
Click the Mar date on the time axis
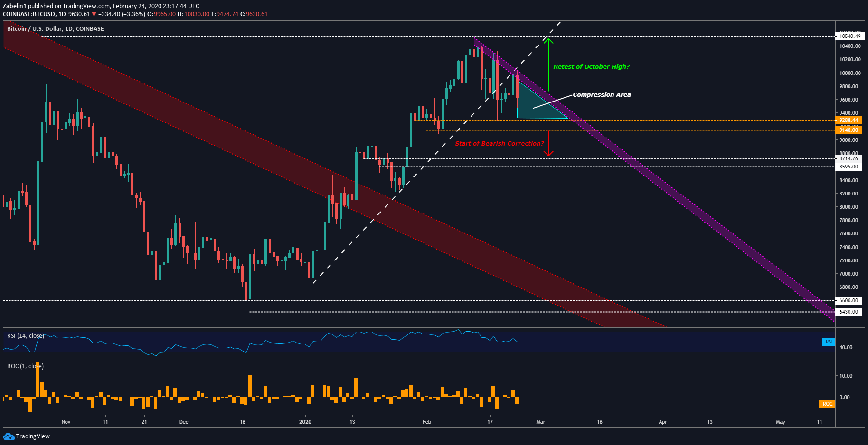point(541,422)
